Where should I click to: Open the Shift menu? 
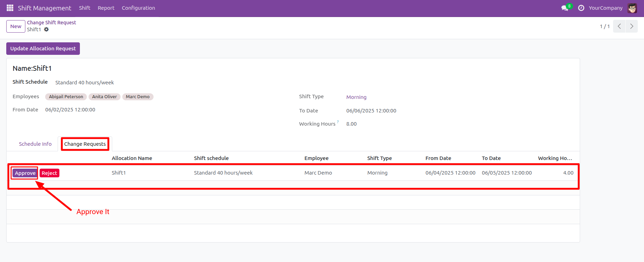84,8
